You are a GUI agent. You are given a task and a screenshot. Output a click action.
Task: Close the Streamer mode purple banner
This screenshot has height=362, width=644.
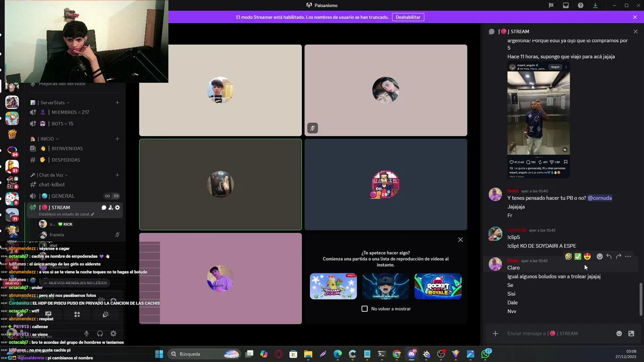point(635,17)
